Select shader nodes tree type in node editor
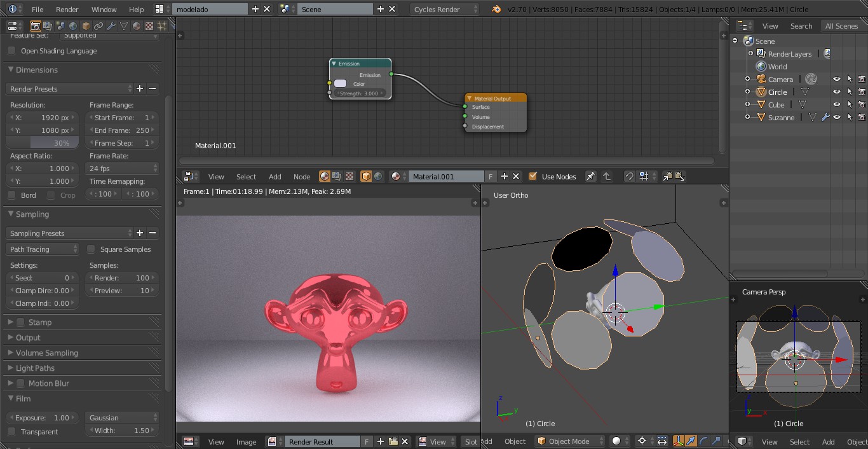Screen dimensions: 868x449 click(x=325, y=176)
